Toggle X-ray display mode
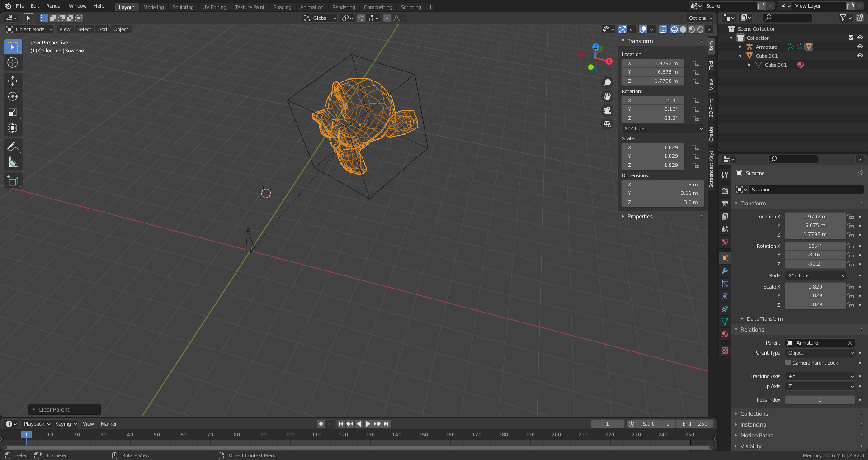Screen dimensions: 868x460 663,29
